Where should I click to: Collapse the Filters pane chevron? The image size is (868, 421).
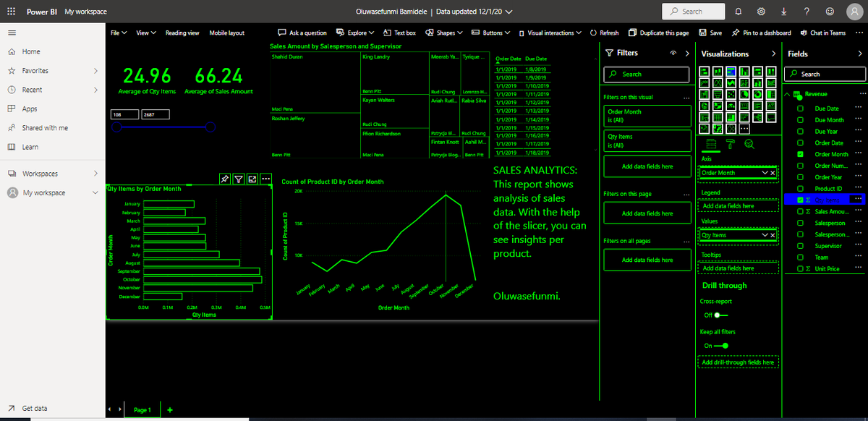(x=686, y=54)
